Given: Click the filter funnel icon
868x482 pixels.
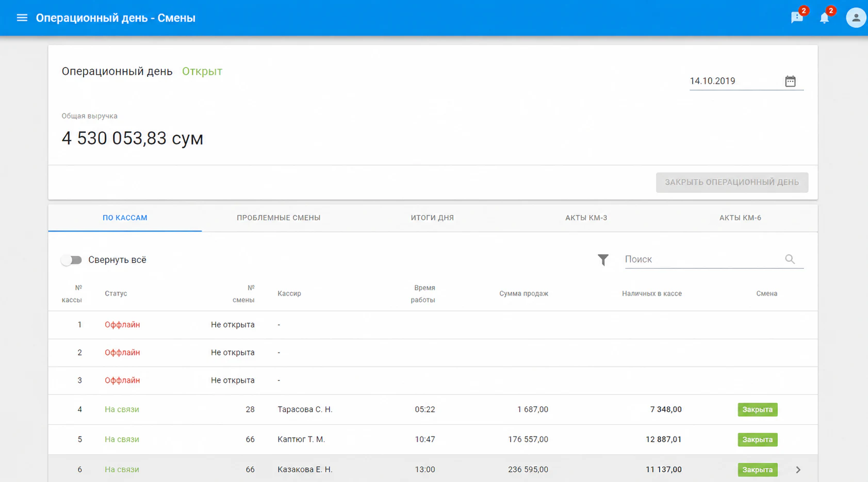Looking at the screenshot, I should click(x=603, y=259).
